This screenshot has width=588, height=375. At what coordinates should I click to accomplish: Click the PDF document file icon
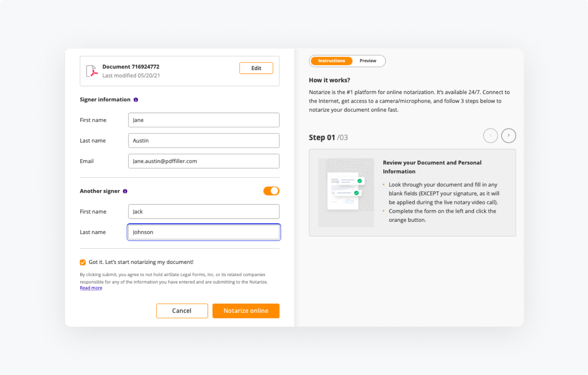coord(92,71)
